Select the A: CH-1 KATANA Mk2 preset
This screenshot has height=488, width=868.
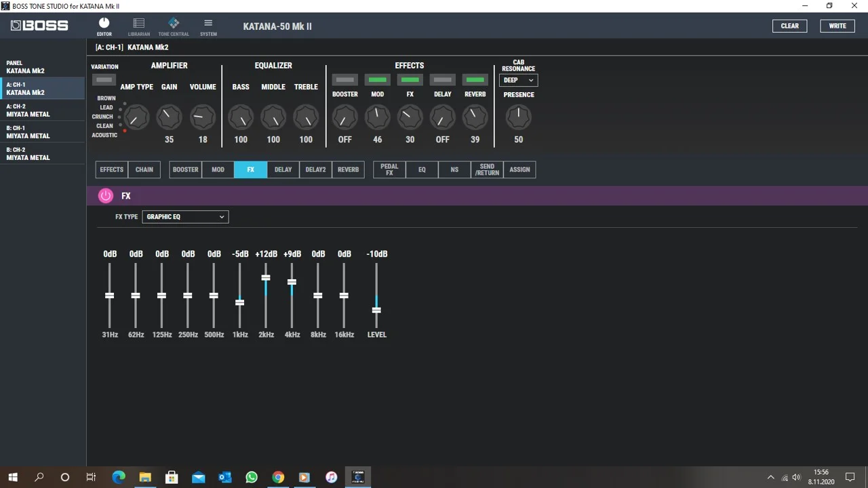tap(42, 89)
